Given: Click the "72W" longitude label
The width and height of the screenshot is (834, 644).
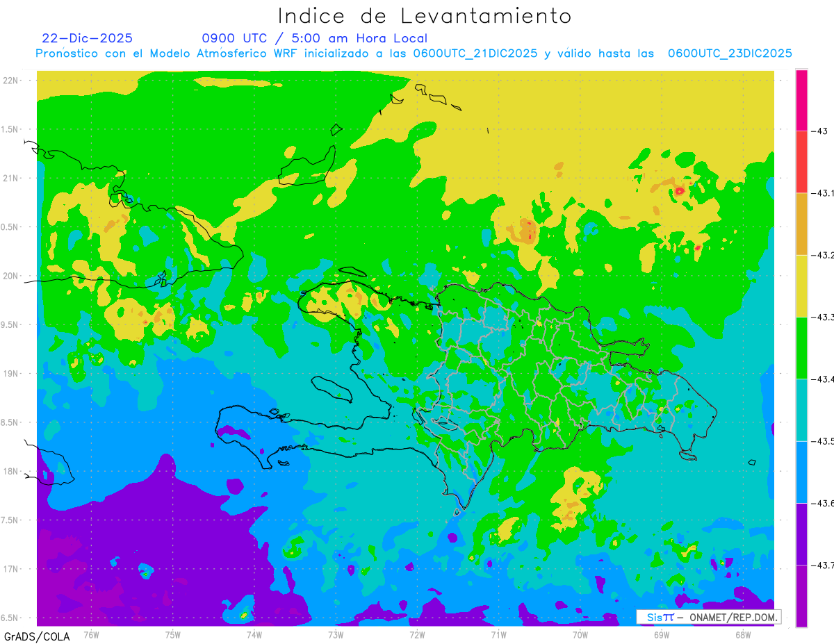Looking at the screenshot, I should (x=417, y=634).
